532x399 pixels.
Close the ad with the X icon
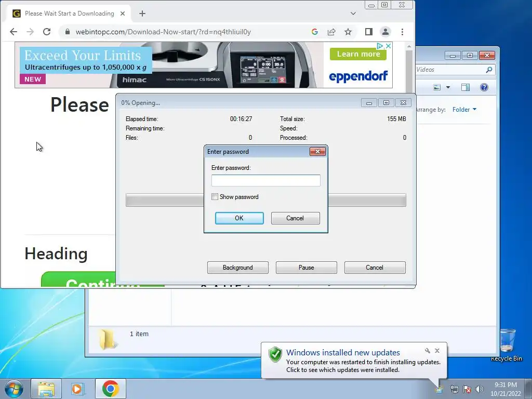pos(389,46)
